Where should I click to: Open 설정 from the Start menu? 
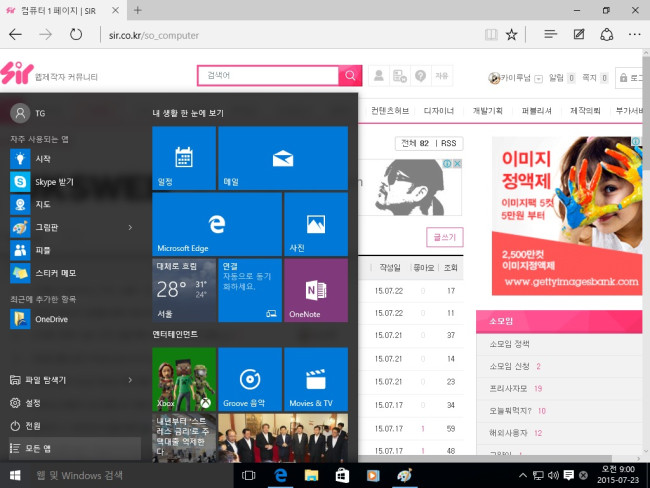tap(32, 403)
